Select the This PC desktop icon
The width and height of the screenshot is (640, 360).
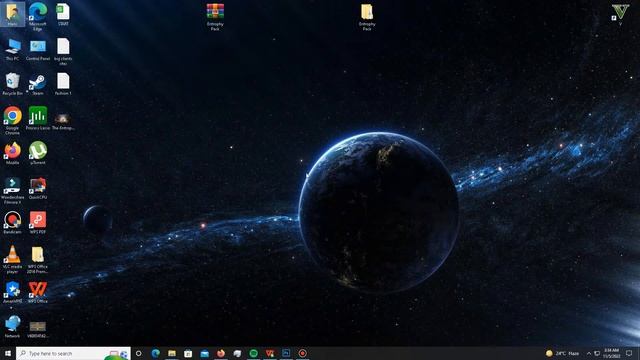[x=12, y=49]
